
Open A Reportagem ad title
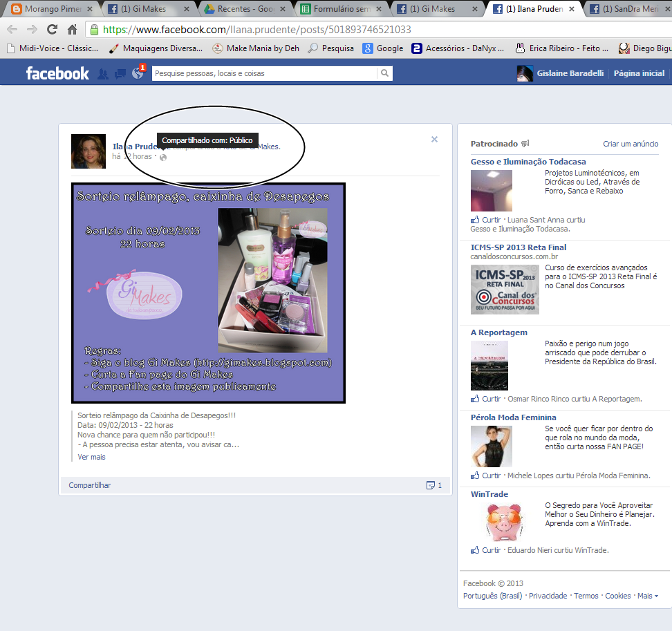click(499, 332)
